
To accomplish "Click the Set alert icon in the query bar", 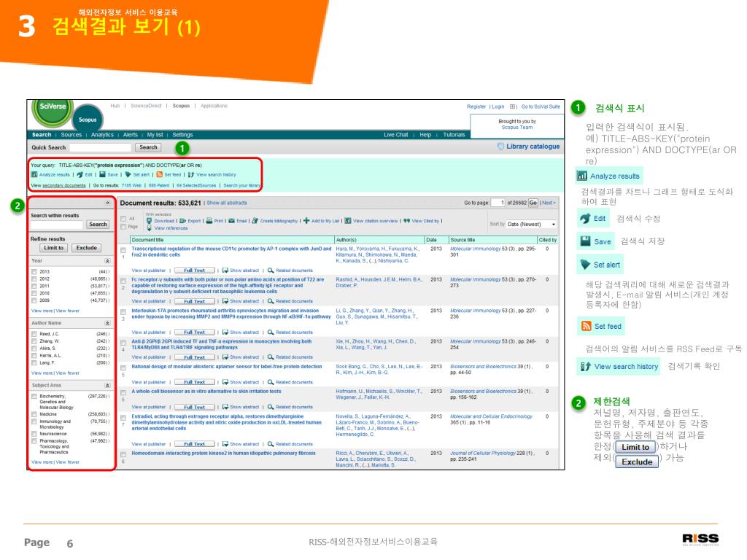I will 128,175.
